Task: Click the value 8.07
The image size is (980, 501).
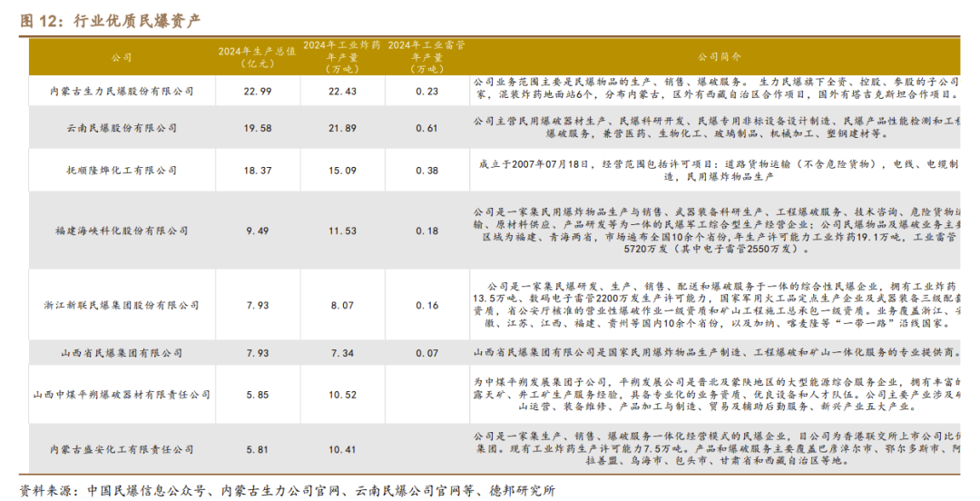Action: click(x=342, y=305)
